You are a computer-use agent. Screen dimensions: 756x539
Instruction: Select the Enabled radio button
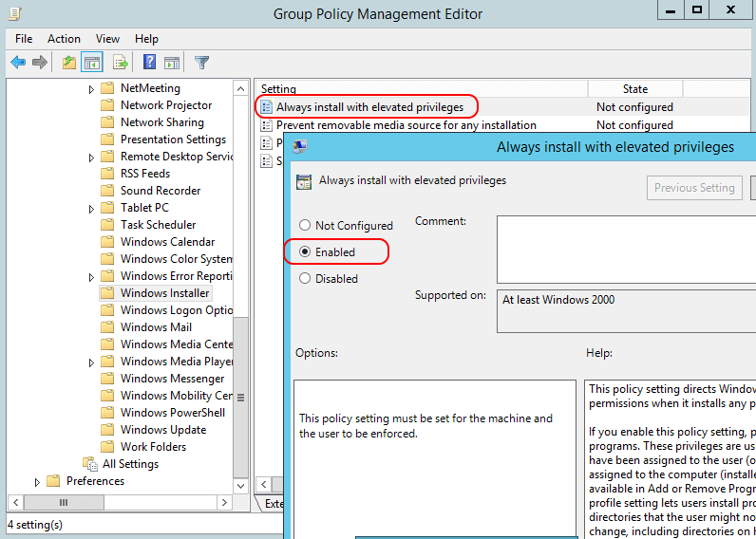(305, 252)
